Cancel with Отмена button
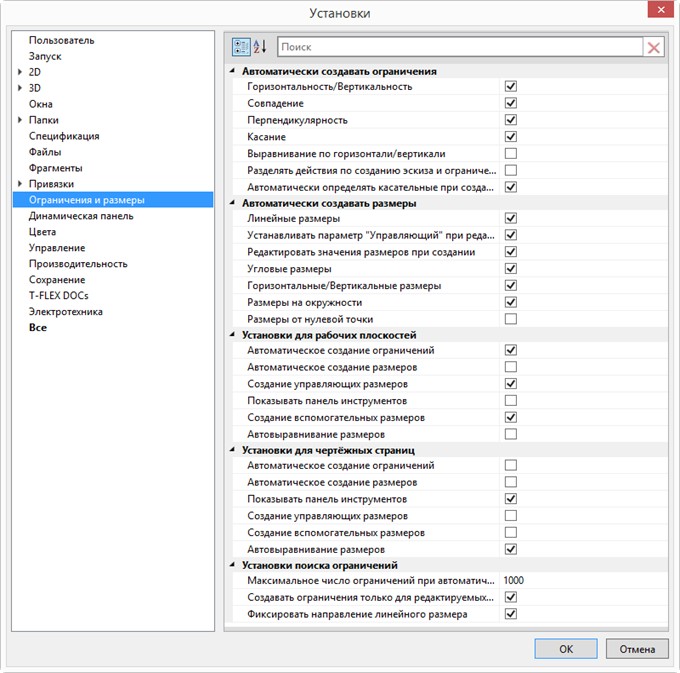Viewport: 680px width, 673px height. point(637,649)
